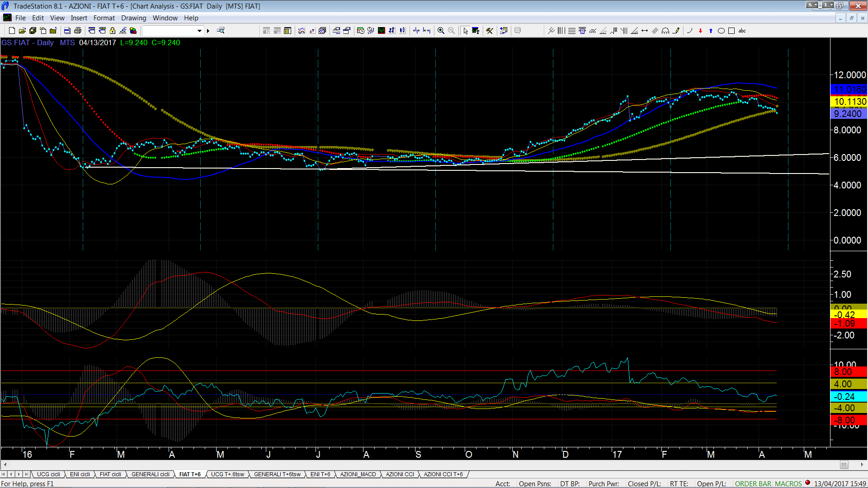
Task: Select the arc drawing tool
Action: click(665, 31)
